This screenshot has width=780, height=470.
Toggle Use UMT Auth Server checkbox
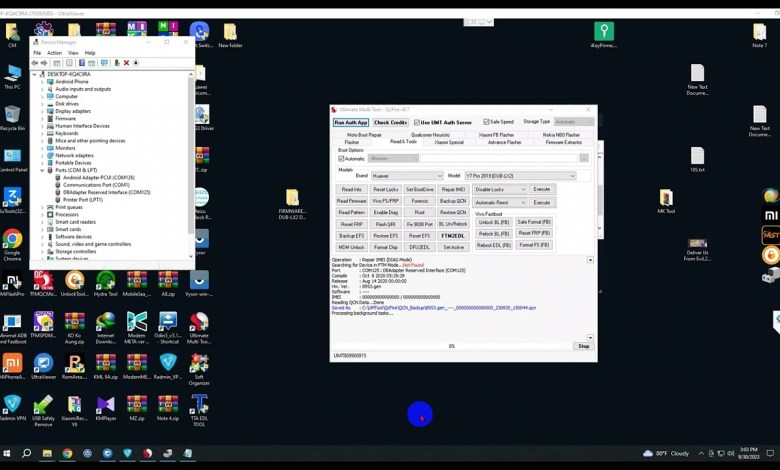[x=417, y=122]
